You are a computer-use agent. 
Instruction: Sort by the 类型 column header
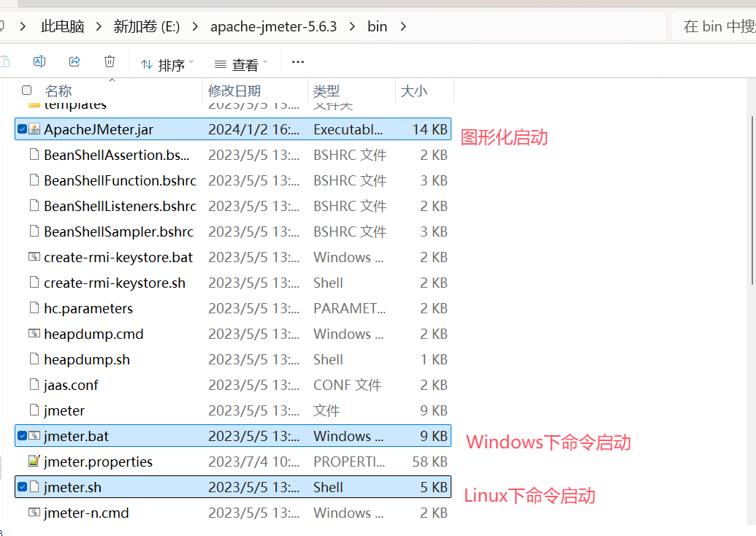coord(327,91)
